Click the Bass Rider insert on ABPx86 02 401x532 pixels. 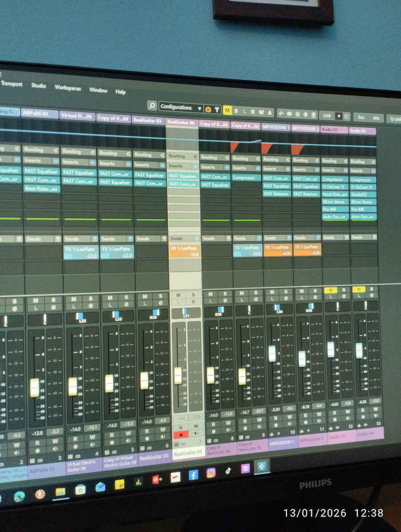42,188
